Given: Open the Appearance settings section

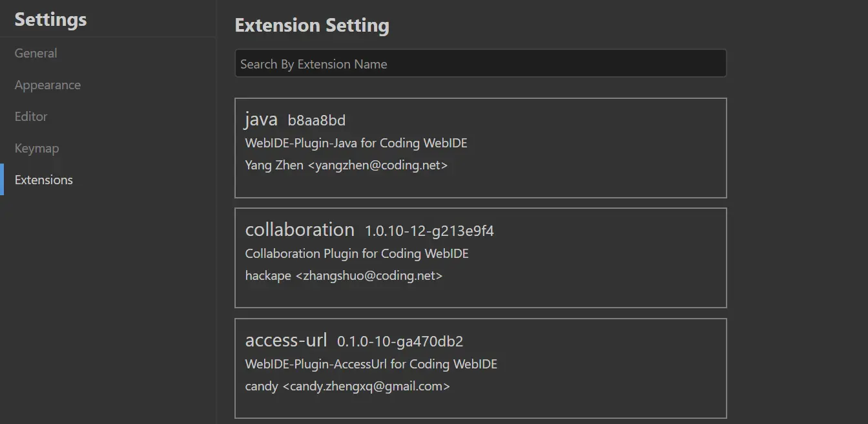Looking at the screenshot, I should (x=47, y=85).
